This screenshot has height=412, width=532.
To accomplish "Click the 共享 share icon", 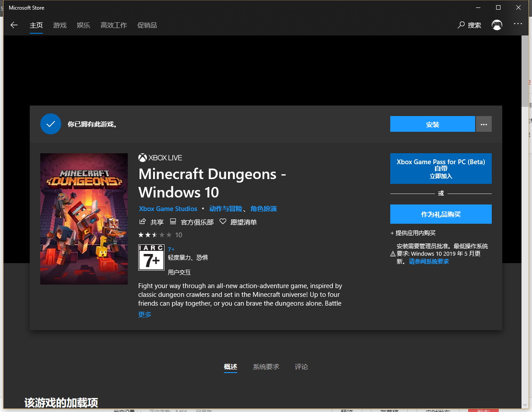I will coord(142,222).
